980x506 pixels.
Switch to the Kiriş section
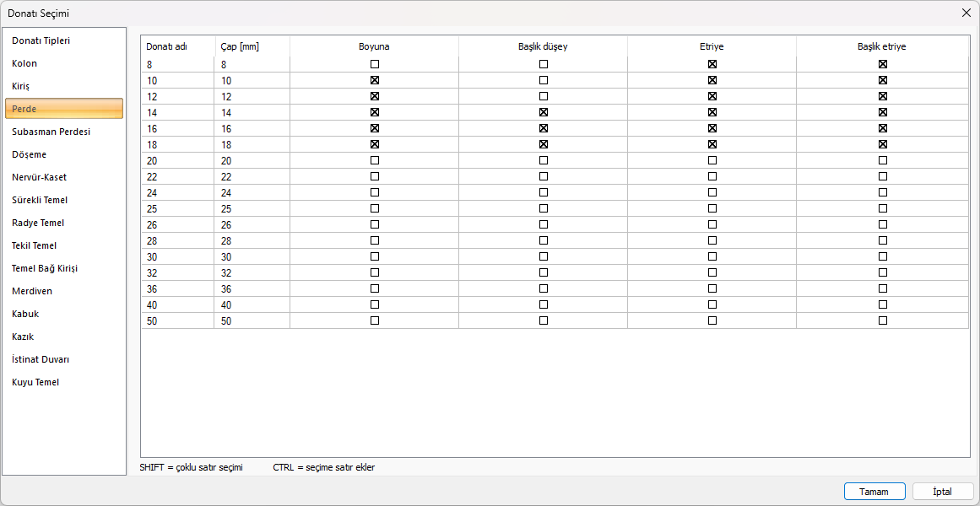[21, 86]
